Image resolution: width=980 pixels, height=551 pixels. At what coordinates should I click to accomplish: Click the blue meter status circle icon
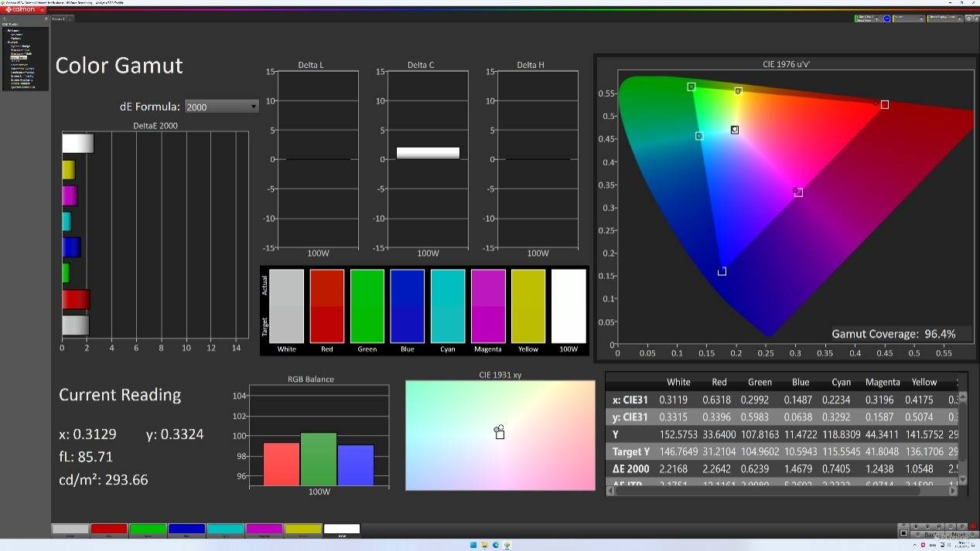887,18
